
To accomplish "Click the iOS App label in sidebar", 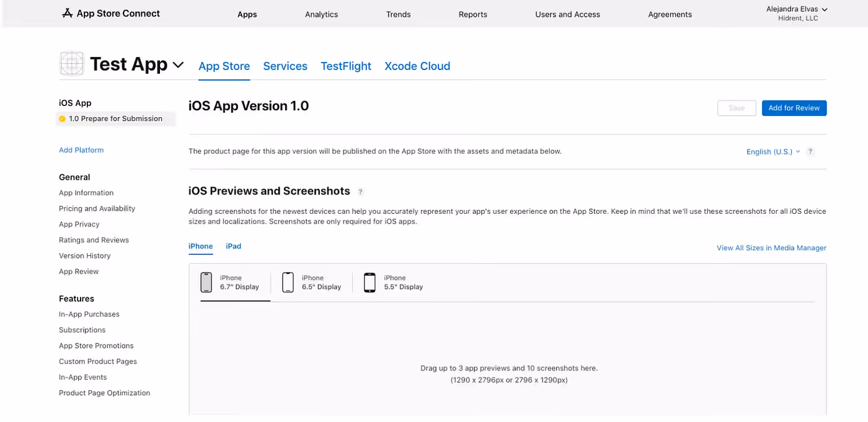I will coord(75,103).
